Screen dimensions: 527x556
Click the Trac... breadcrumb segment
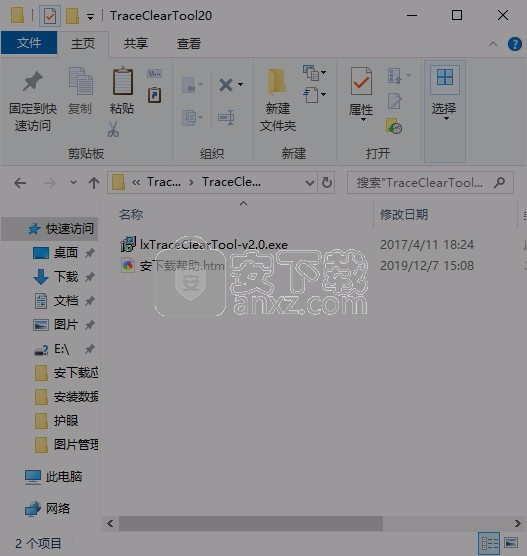point(164,182)
